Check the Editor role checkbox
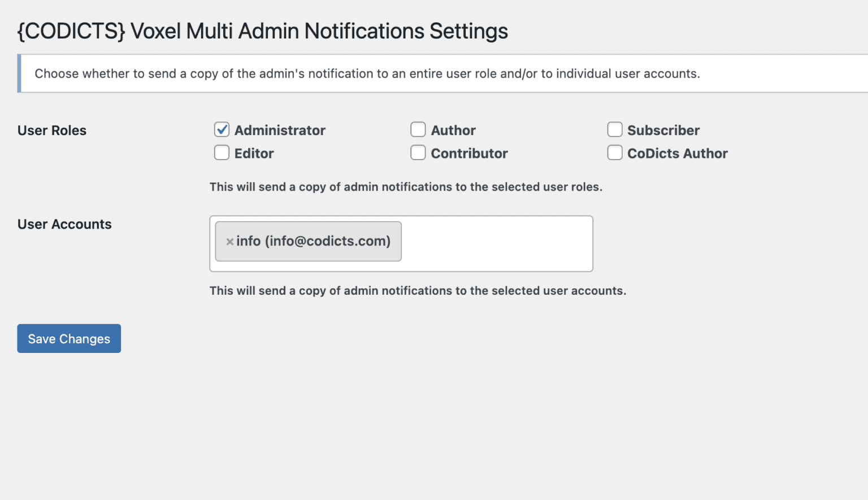The height and width of the screenshot is (500, 868). point(222,153)
